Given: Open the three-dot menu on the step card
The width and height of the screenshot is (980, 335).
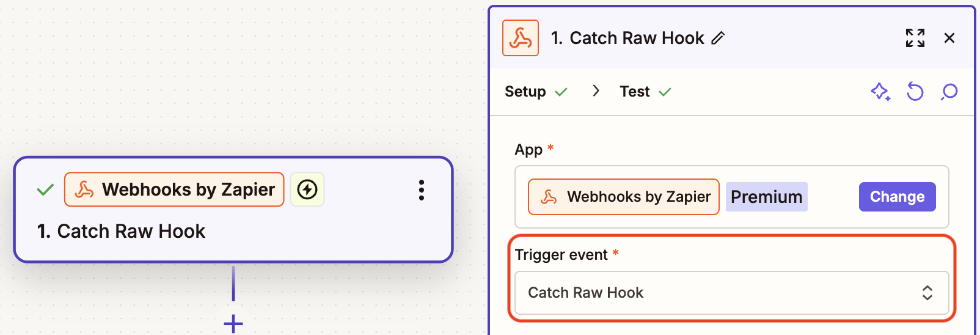Looking at the screenshot, I should coord(422,190).
